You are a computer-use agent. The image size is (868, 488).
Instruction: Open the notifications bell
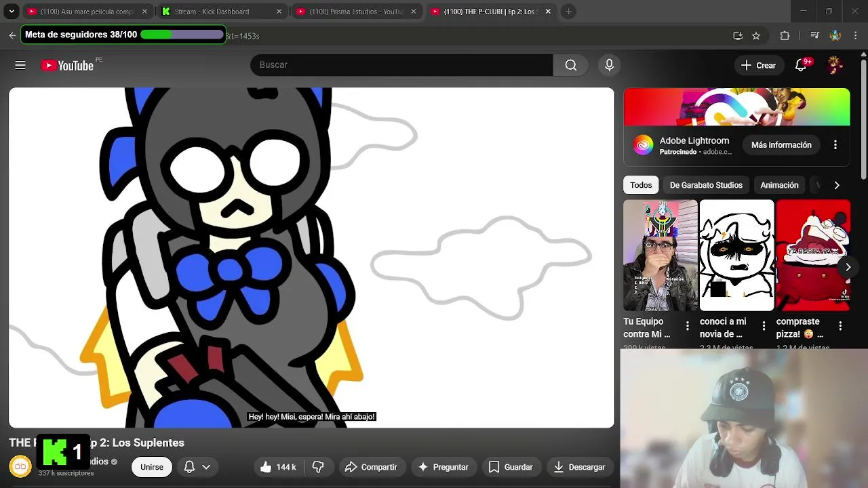[x=801, y=65]
